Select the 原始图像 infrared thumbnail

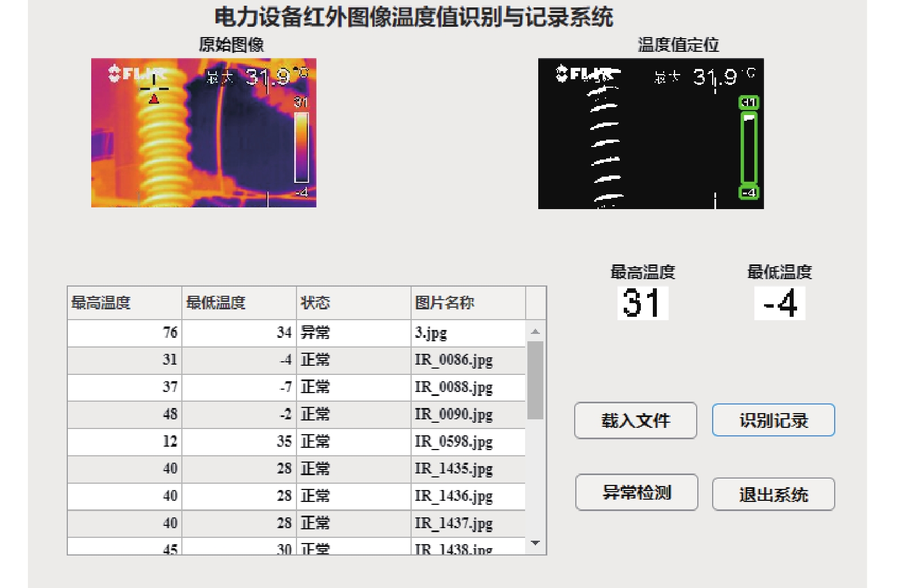[x=204, y=133]
